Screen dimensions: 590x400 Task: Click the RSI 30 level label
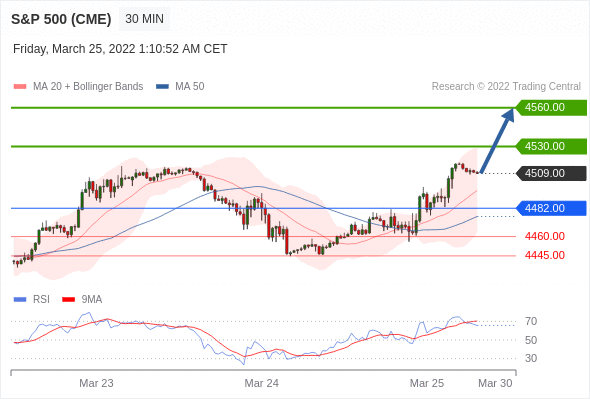click(x=531, y=358)
